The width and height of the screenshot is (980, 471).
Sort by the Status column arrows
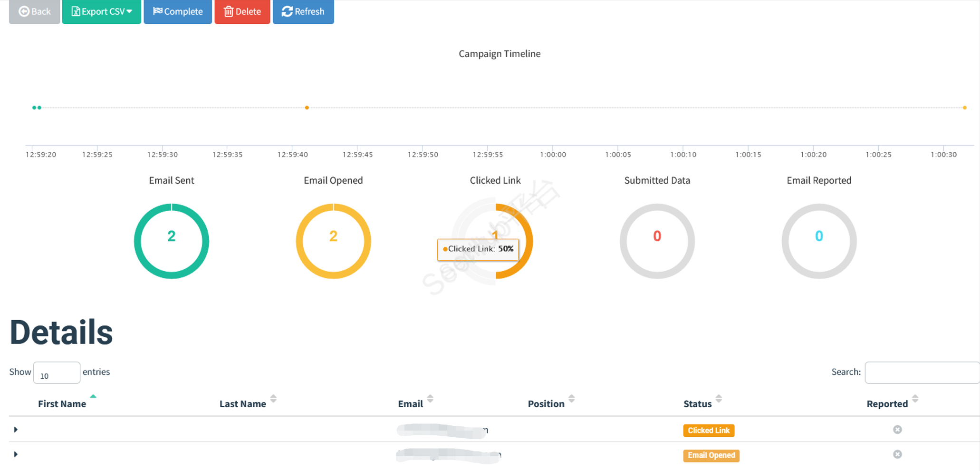[718, 399]
